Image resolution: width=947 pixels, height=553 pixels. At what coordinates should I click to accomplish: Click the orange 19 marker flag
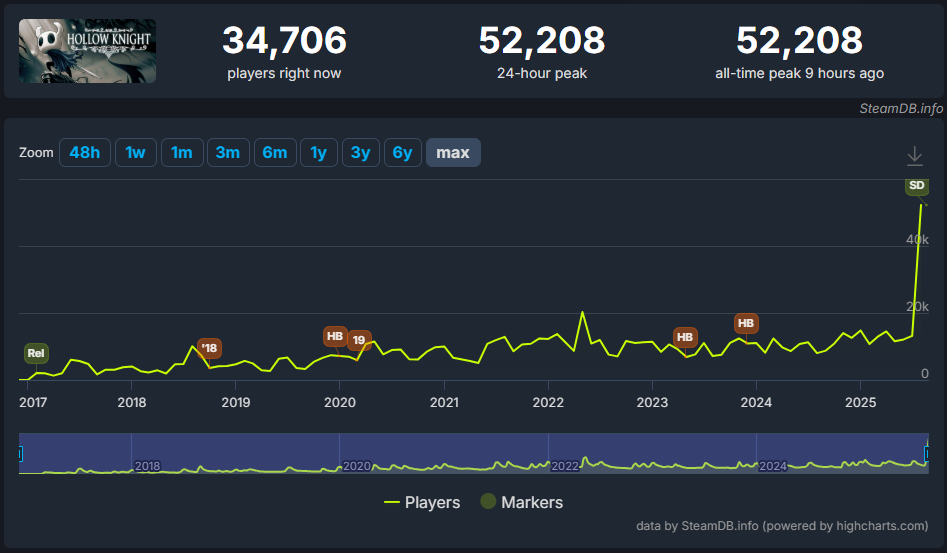coord(359,340)
